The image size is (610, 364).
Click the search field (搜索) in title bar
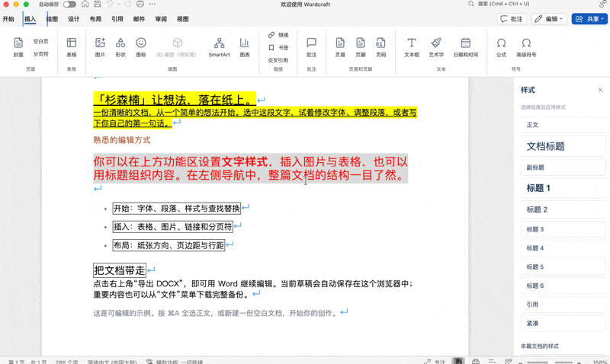(531, 4)
